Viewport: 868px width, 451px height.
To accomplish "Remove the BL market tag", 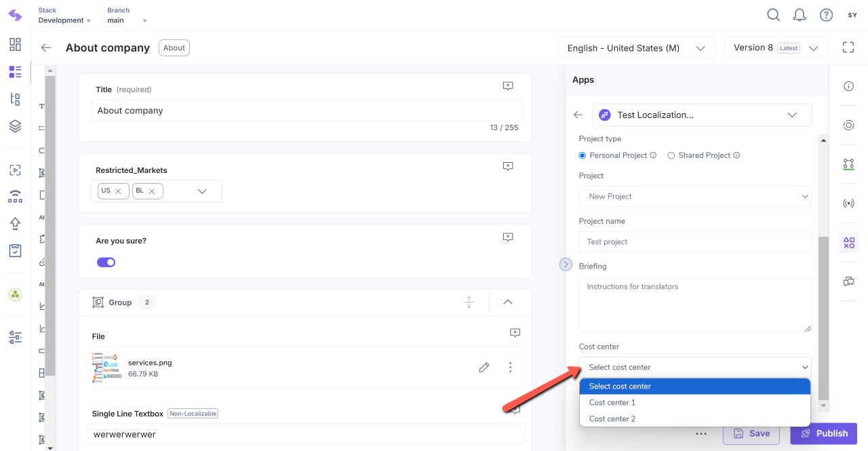I will (152, 191).
